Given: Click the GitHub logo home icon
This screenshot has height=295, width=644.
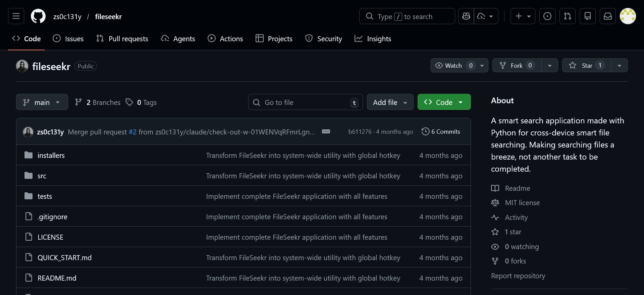Looking at the screenshot, I should point(38,16).
